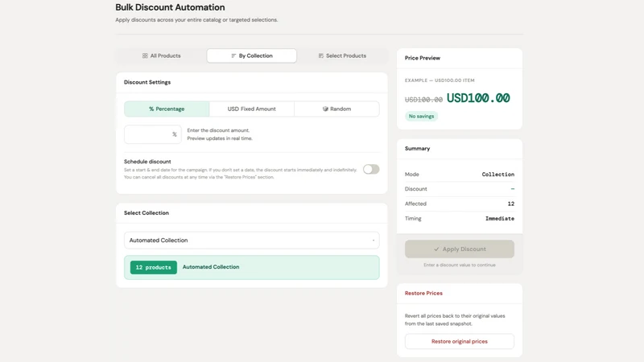Click the Price Preview heading
Screen dimensions: 644x362
click(422, 58)
